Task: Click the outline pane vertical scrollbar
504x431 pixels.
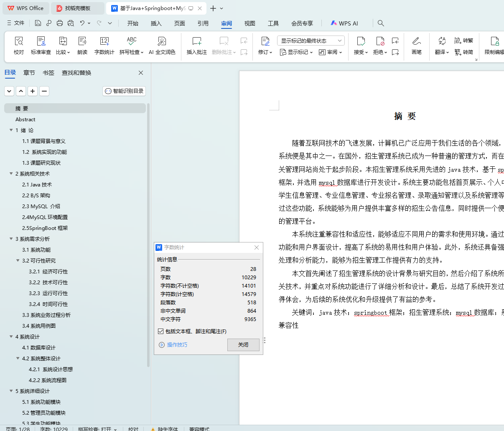Action: pyautogui.click(x=148, y=234)
